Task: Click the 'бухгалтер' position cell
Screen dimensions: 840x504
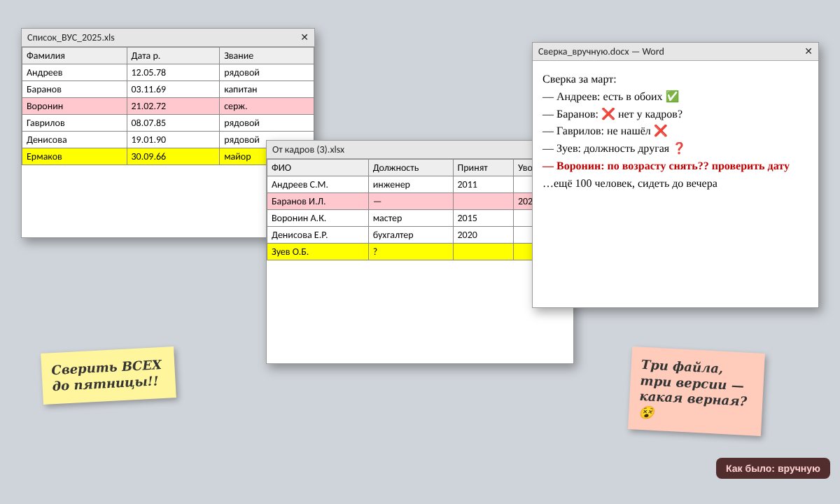Action: click(x=411, y=235)
